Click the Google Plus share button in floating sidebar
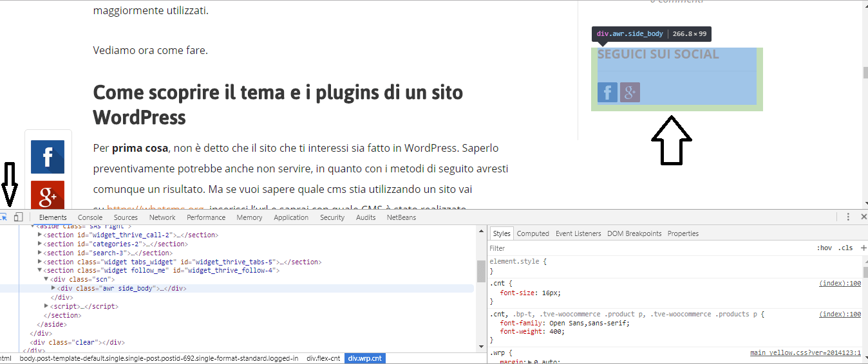868x364 pixels. (48, 195)
